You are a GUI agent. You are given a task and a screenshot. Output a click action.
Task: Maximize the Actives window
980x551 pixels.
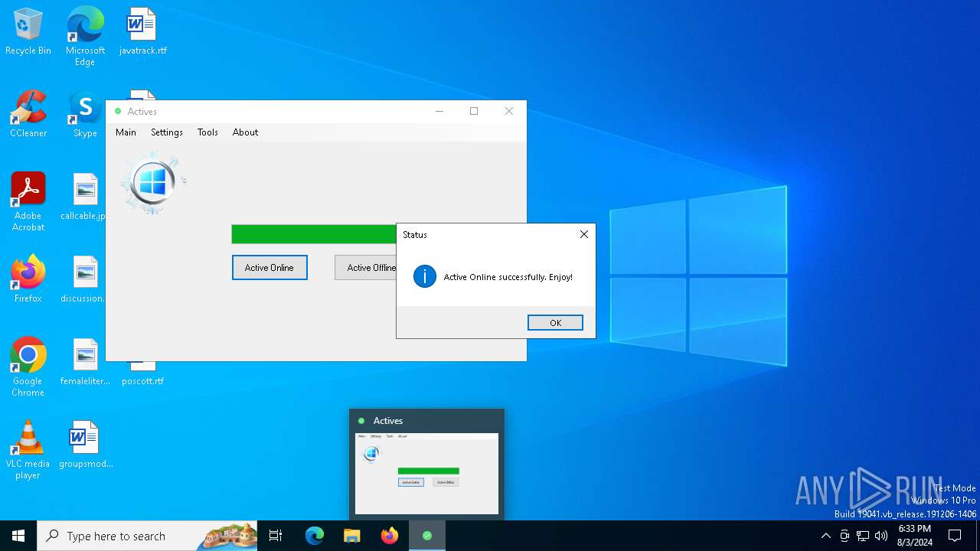pos(474,111)
